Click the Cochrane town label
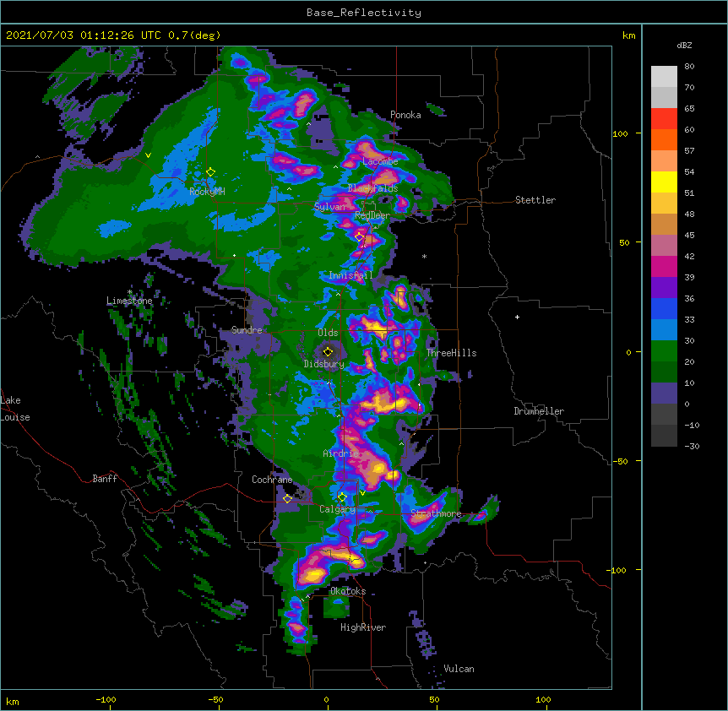This screenshot has width=728, height=711. pyautogui.click(x=272, y=480)
